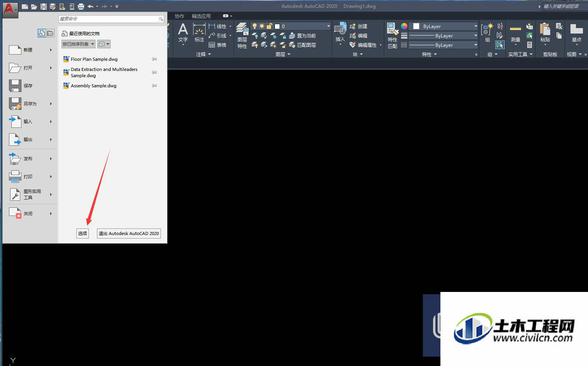Open the layer 0 dropdown list
The image size is (588, 366).
329,26
